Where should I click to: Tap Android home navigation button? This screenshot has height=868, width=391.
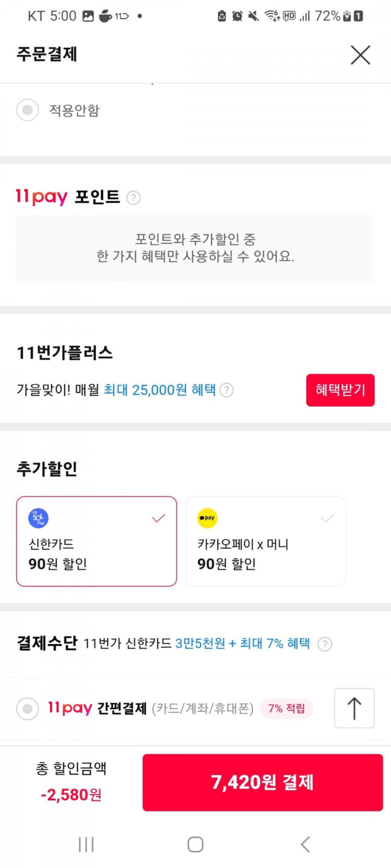195,845
